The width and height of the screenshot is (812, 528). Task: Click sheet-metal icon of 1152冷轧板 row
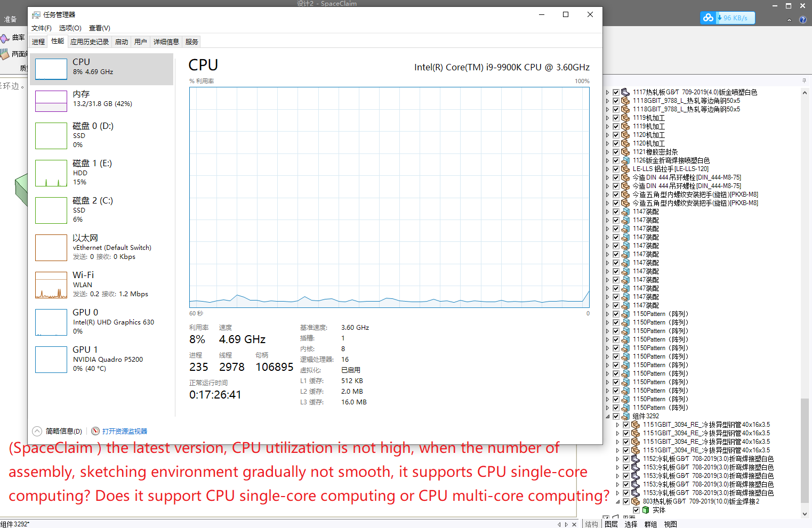click(636, 459)
